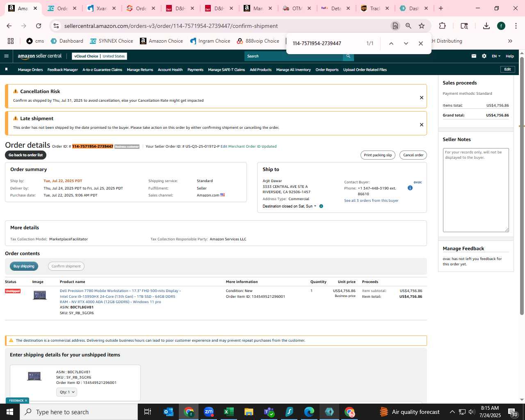Open the mail messages icon
Screen dimensions: 525x420
(x=474, y=56)
